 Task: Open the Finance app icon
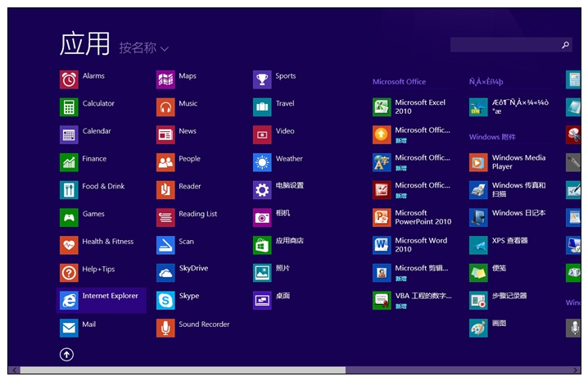69,162
